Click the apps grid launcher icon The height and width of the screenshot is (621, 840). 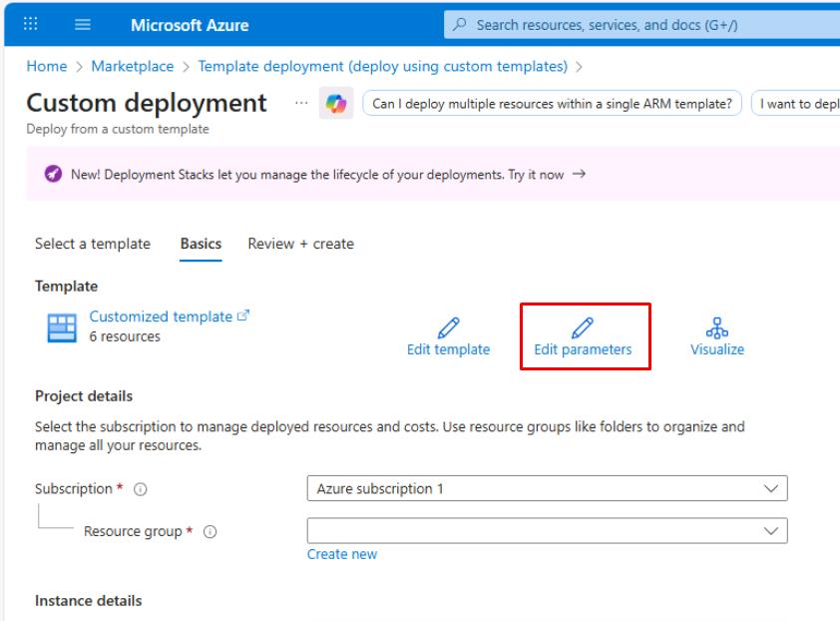coord(32,25)
